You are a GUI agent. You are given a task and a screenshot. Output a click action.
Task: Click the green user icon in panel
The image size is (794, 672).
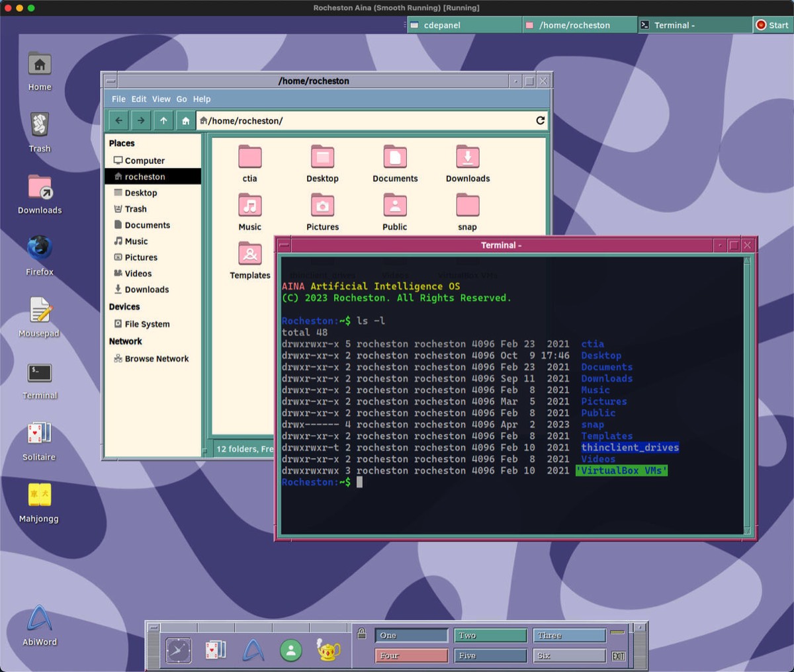pyautogui.click(x=290, y=650)
